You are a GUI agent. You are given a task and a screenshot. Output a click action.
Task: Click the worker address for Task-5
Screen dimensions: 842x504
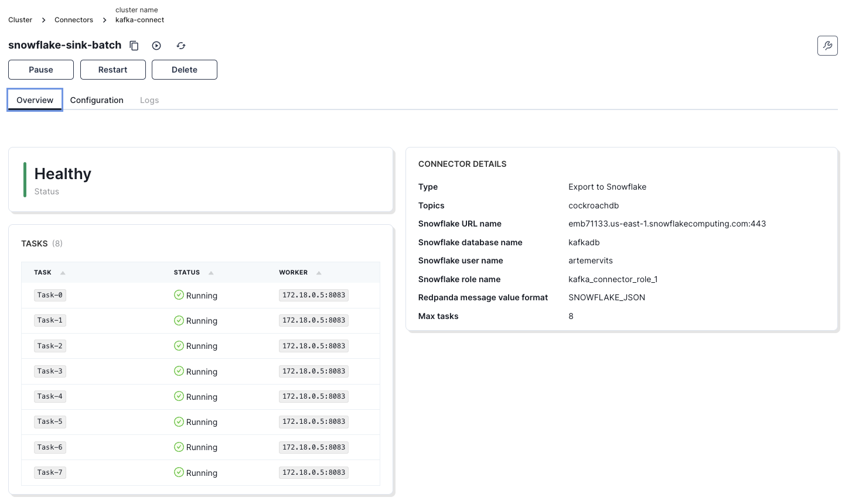coord(314,421)
